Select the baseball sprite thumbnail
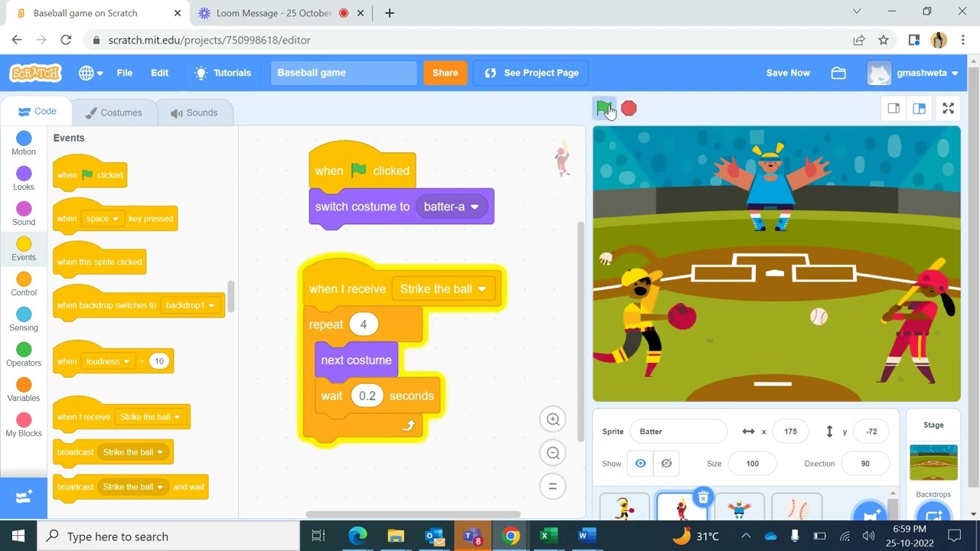Screen dimensions: 980x551 click(x=796, y=508)
